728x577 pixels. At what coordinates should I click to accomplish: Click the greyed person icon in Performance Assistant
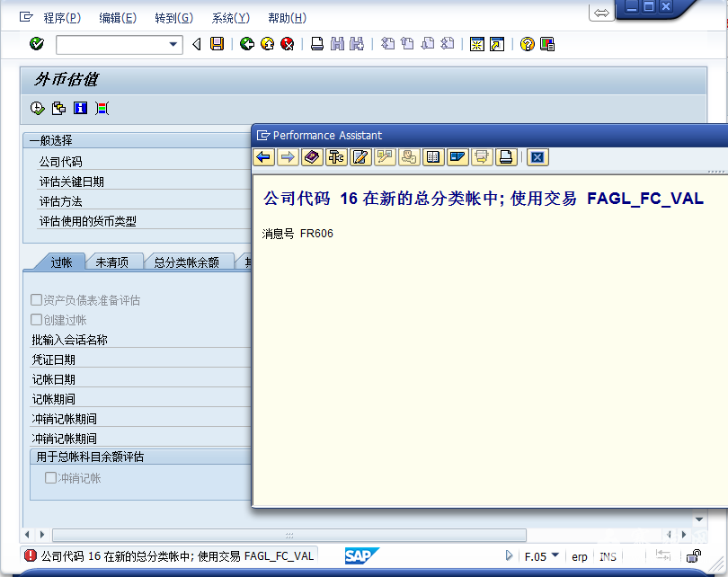409,157
